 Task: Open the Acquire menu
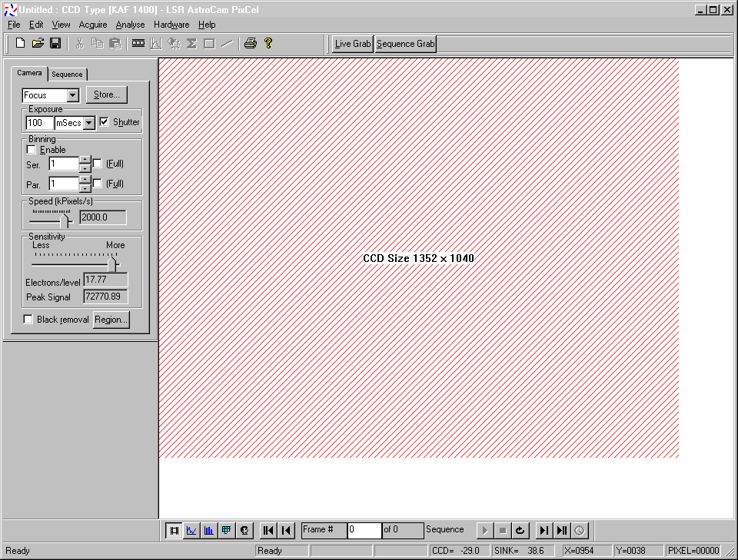(x=93, y=25)
